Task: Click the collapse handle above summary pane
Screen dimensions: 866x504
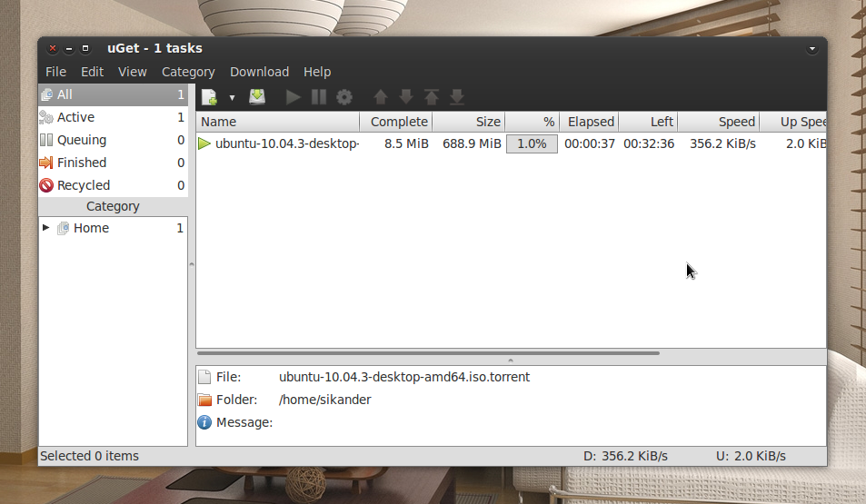Action: tap(511, 360)
